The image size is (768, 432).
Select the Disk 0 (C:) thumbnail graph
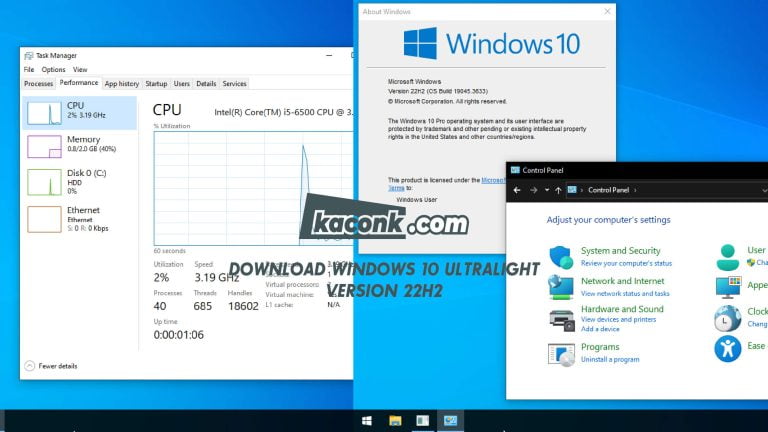click(44, 182)
